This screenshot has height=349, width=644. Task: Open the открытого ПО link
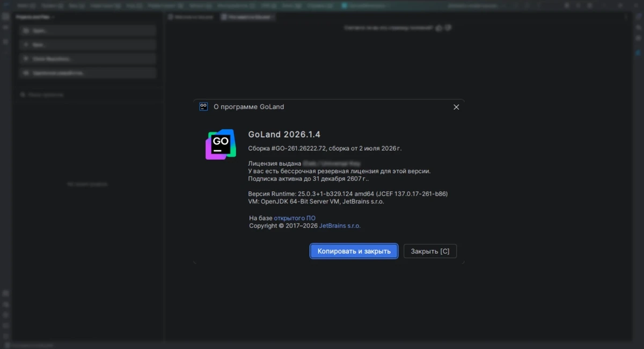(x=295, y=218)
